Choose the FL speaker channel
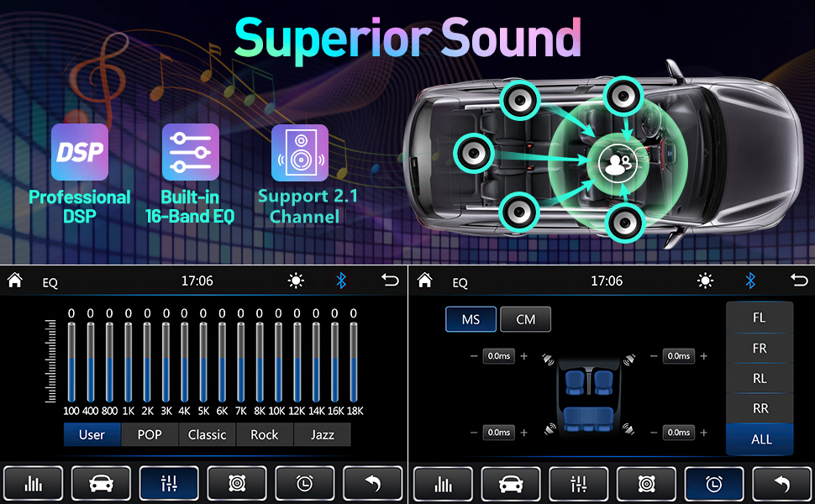The image size is (815, 504). point(760,318)
